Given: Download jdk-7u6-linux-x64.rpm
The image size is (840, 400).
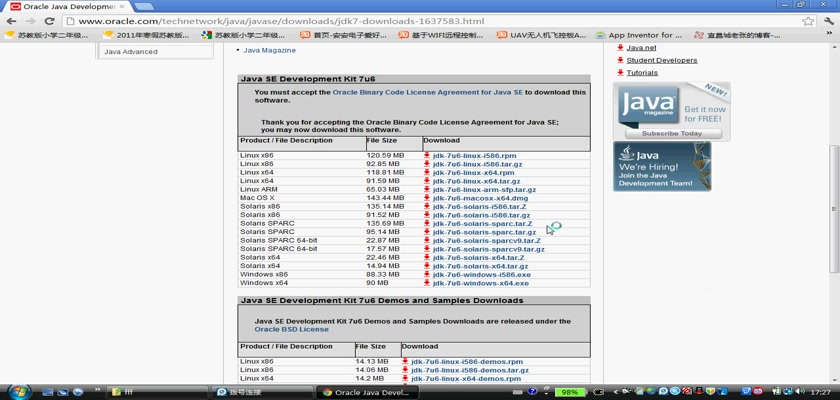Looking at the screenshot, I should (473, 173).
